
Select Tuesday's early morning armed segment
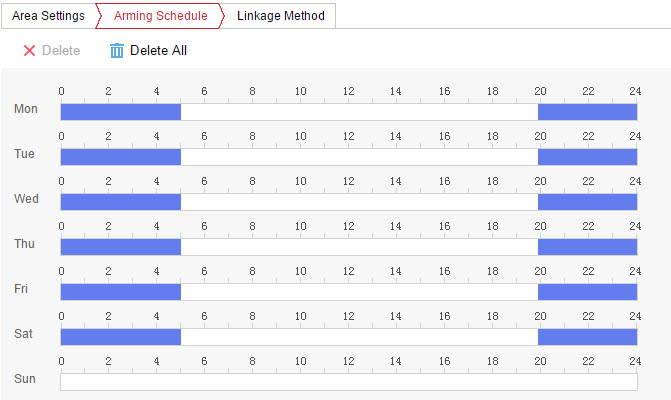(120, 156)
